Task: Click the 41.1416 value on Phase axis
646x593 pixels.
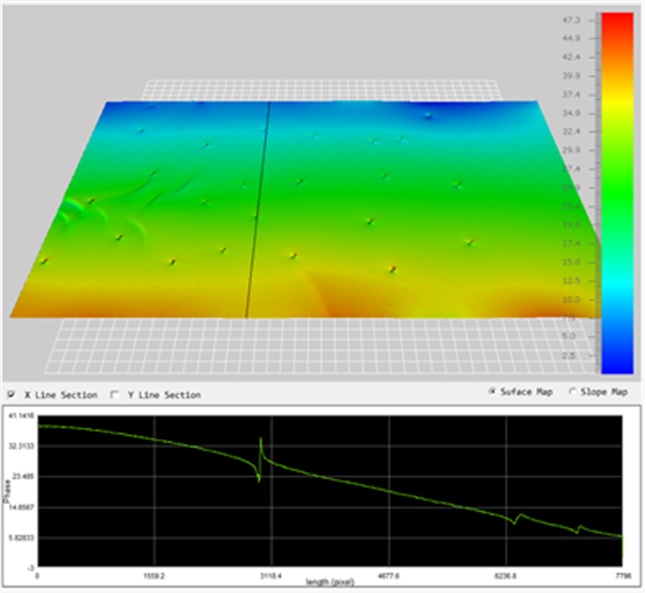Action: tap(21, 413)
